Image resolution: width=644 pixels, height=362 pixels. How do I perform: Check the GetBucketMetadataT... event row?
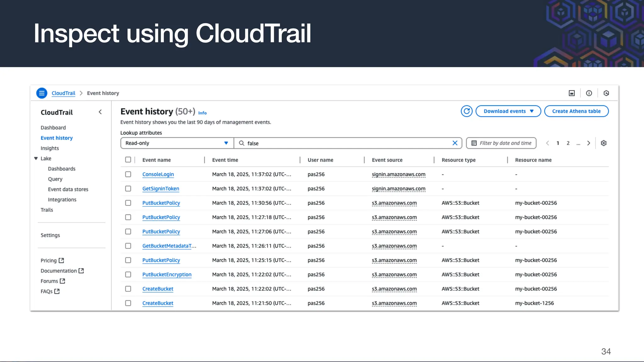pyautogui.click(x=128, y=246)
